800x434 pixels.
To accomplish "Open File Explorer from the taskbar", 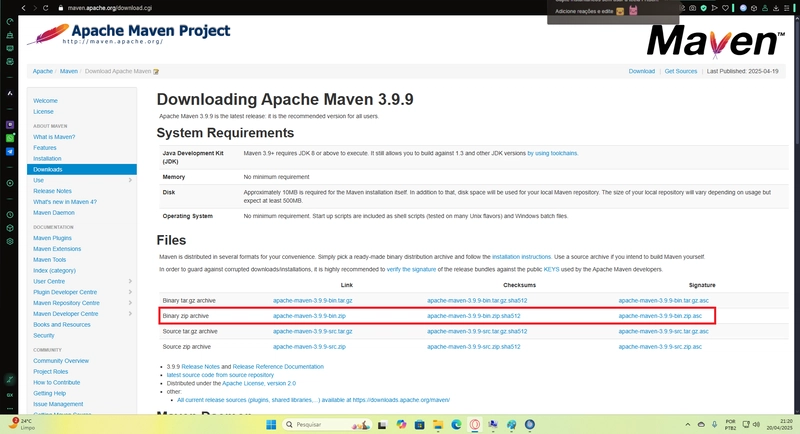I will (x=438, y=424).
